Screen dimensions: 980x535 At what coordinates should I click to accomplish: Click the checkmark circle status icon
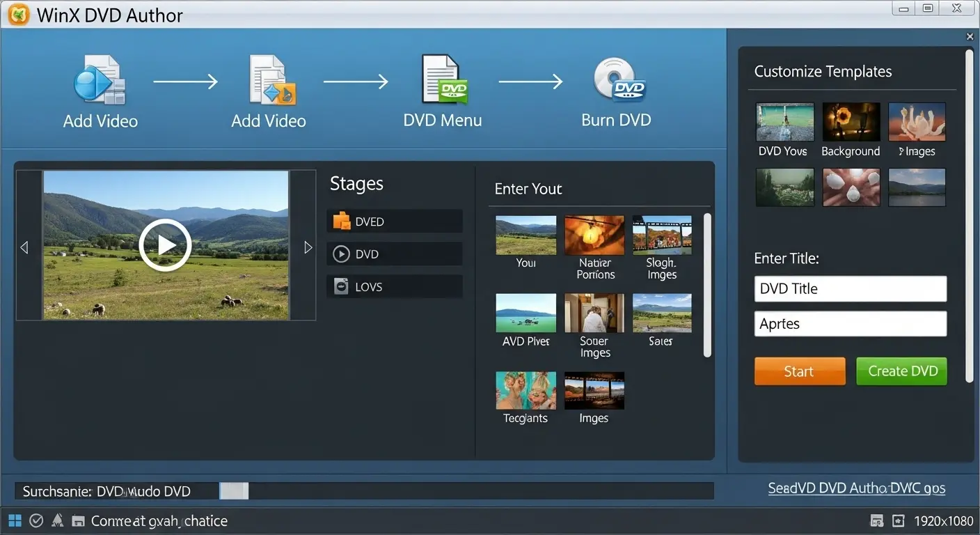coord(36,520)
